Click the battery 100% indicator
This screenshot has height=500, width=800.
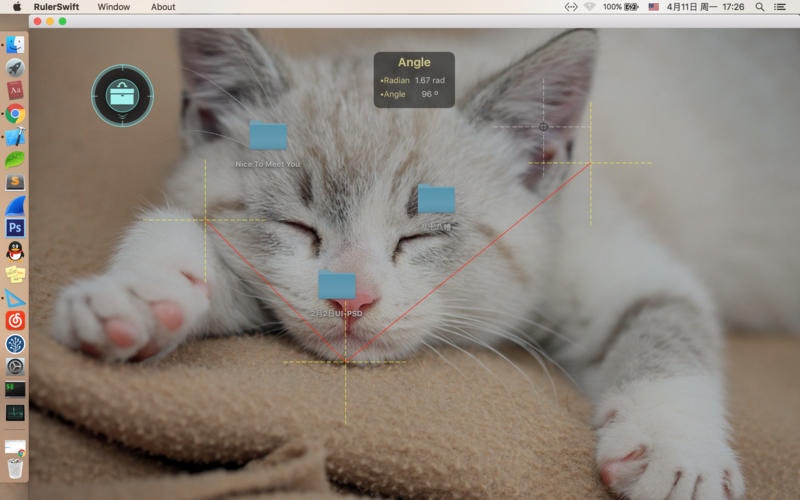[620, 7]
